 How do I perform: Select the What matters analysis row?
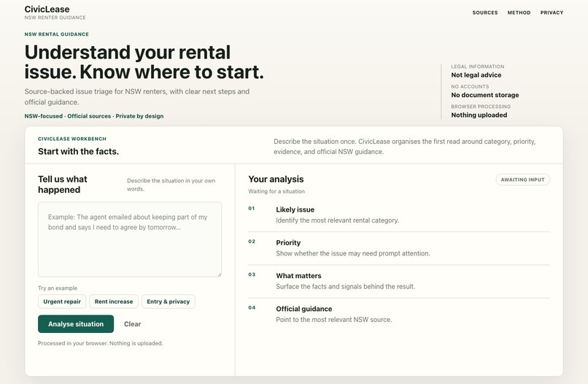coord(399,281)
